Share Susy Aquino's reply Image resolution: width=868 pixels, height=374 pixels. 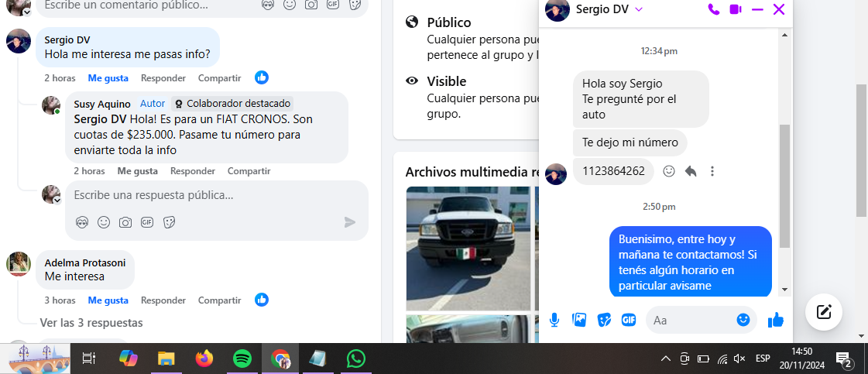coord(249,171)
